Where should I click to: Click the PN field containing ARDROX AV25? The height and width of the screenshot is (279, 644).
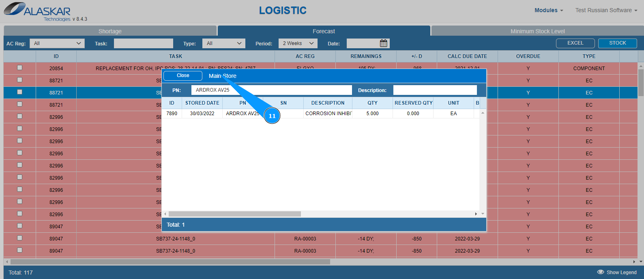coord(272,90)
